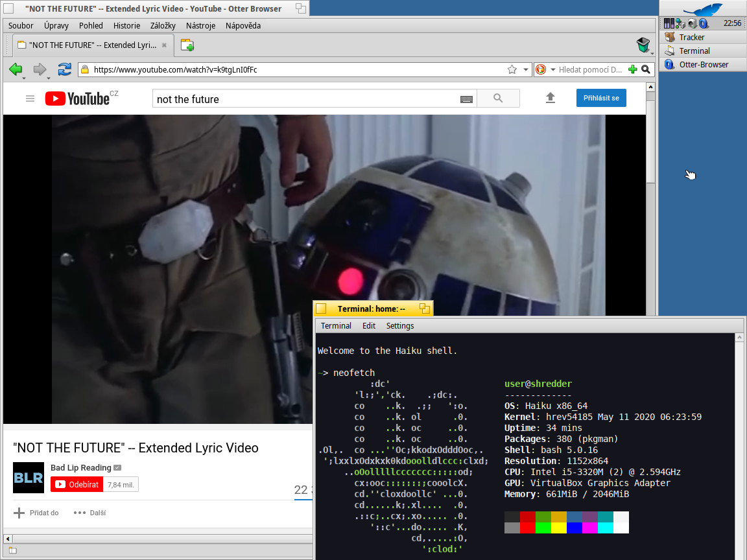Click the Terminal: home title tab
747x560 pixels.
point(372,309)
